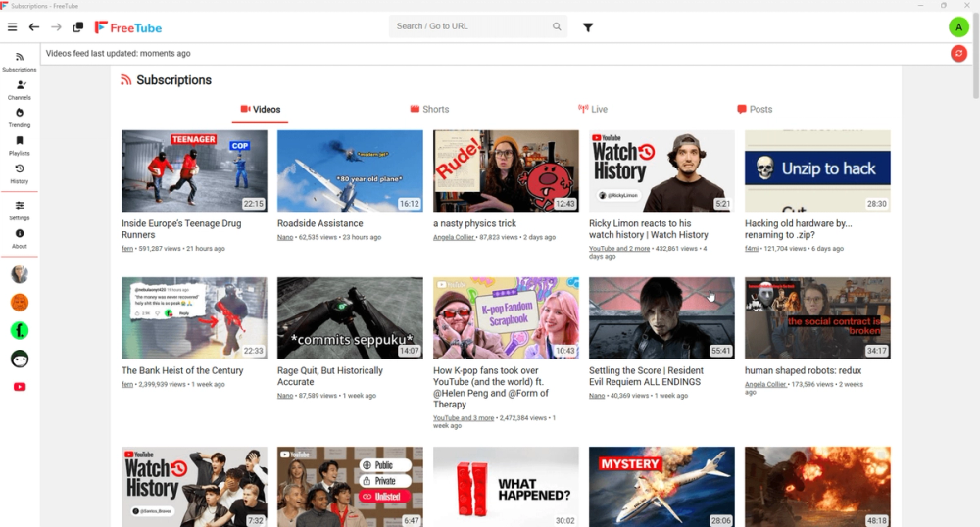Open the 'YouTube and 2 more' channel link
Viewport: 980px width, 527px height.
[619, 249]
